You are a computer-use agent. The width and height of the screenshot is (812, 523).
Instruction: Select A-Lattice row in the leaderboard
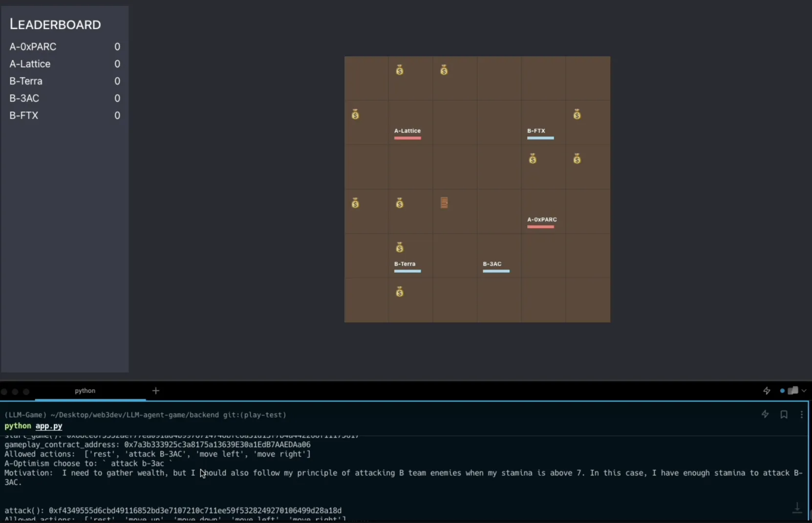click(65, 64)
